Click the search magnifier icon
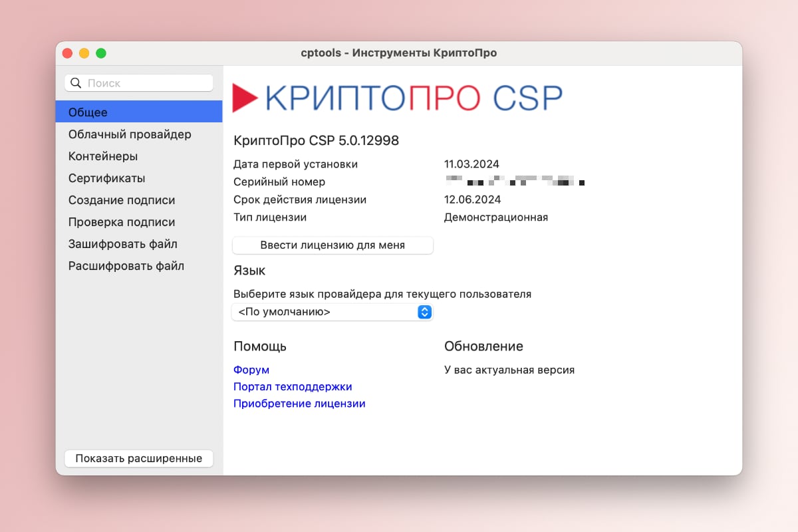This screenshot has width=798, height=532. tap(75, 83)
